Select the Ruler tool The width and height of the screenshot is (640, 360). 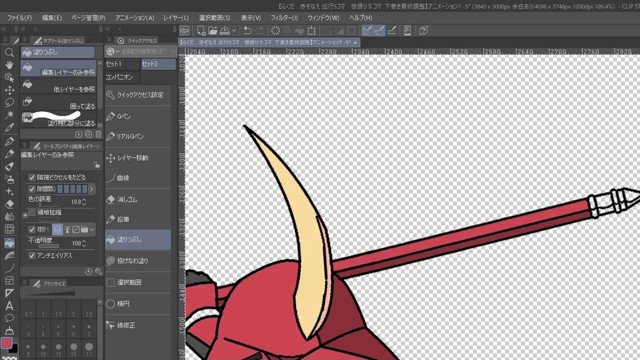coord(9,293)
